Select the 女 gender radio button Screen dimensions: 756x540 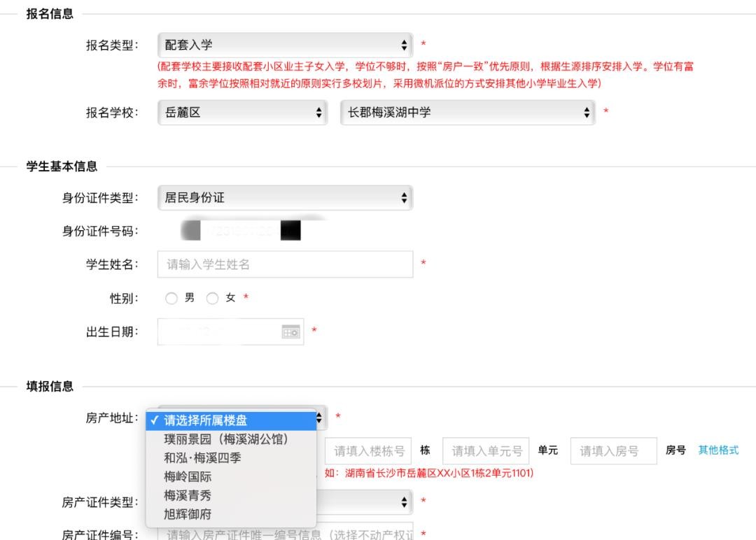[x=213, y=299]
